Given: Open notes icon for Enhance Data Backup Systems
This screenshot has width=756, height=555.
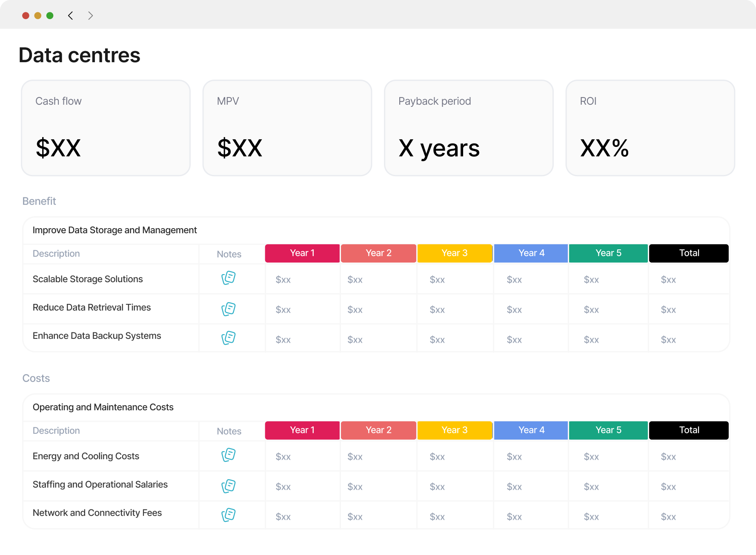Looking at the screenshot, I should point(229,338).
